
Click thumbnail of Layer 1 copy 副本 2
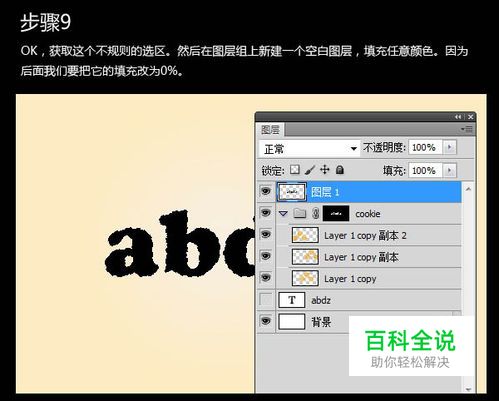click(x=305, y=235)
